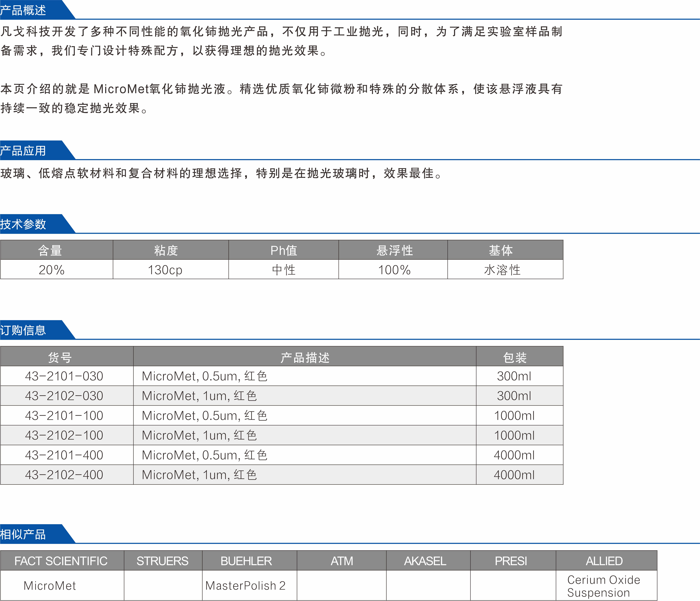Image resolution: width=700 pixels, height=601 pixels.
Task: Click 300ml in the 43-2101-030 row
Action: pos(514,376)
